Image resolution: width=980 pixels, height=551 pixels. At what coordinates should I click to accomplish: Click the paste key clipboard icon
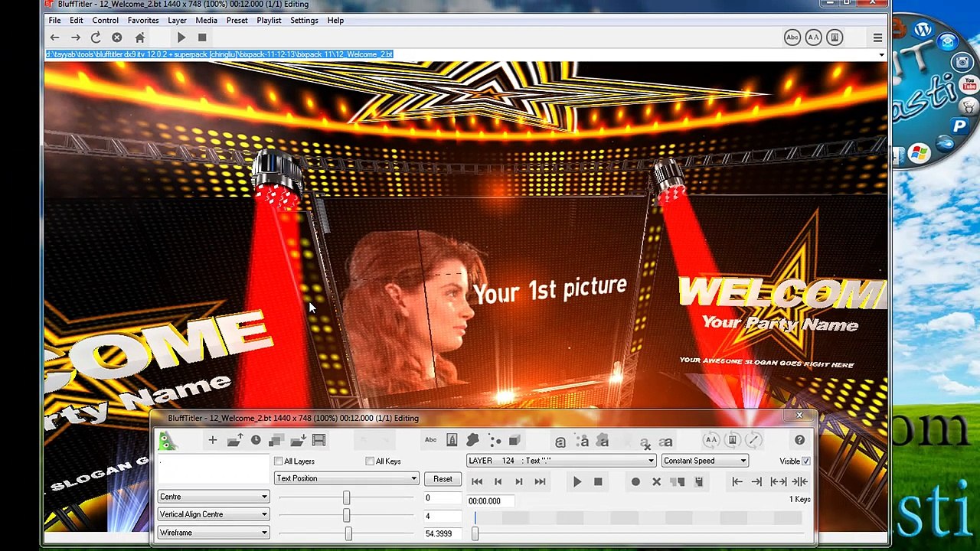pos(698,482)
